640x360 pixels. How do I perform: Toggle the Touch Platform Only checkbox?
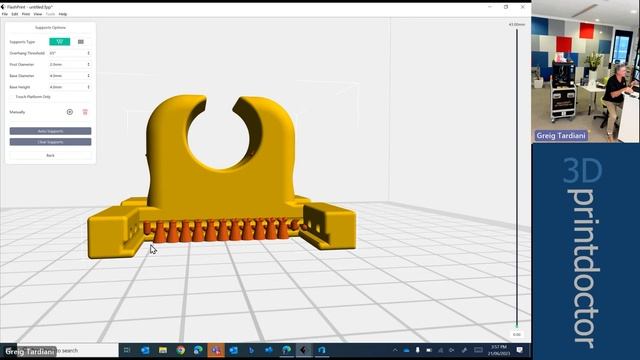coord(12,97)
